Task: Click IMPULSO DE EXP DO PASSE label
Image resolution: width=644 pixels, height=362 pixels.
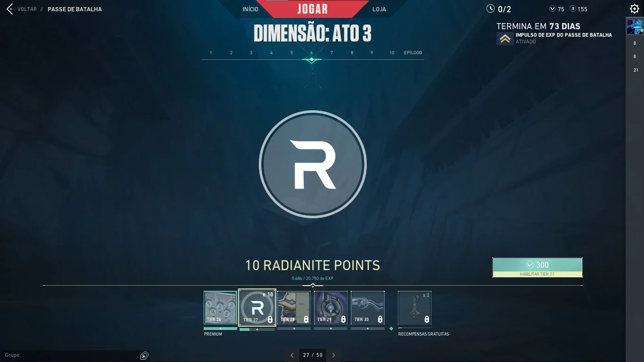Action: tap(563, 35)
